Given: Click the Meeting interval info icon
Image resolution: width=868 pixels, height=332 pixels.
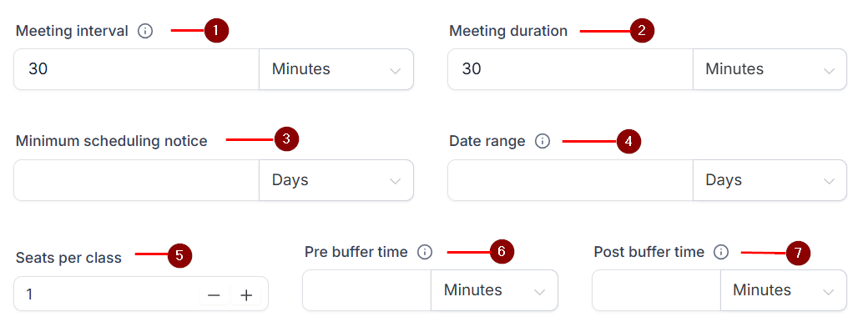Looking at the screenshot, I should 145,31.
